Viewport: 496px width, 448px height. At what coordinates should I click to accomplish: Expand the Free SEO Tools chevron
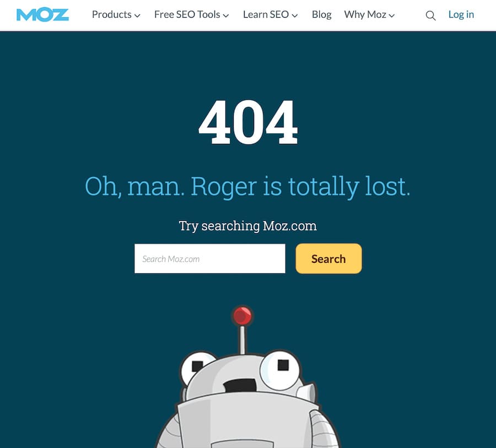coord(225,15)
